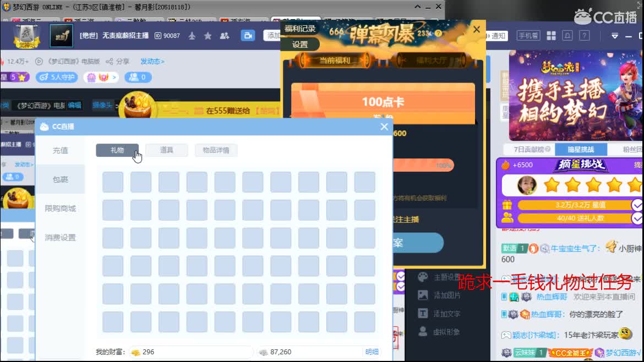The height and width of the screenshot is (362, 644).
Task: Click the 添加 input field in the header
Action: 272,36
